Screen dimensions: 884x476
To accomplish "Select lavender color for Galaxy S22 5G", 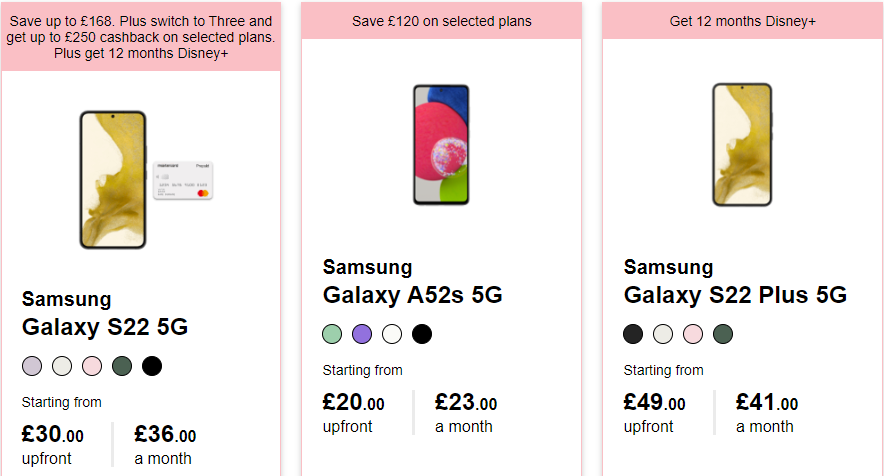I will 32,366.
